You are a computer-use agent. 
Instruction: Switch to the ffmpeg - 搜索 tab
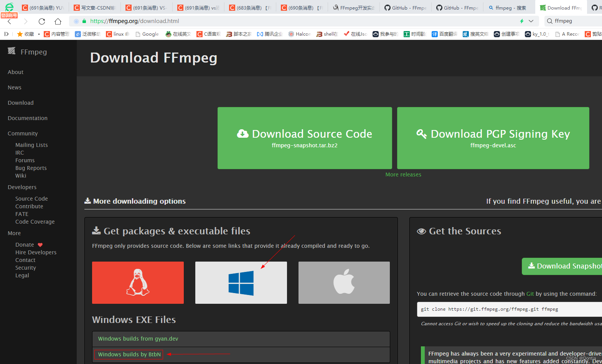[x=509, y=8]
